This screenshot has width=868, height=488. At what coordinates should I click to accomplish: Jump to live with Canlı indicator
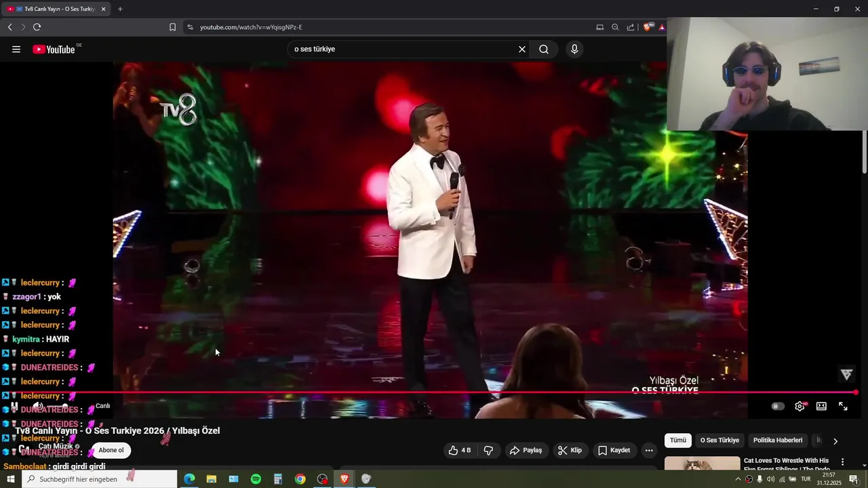point(102,406)
